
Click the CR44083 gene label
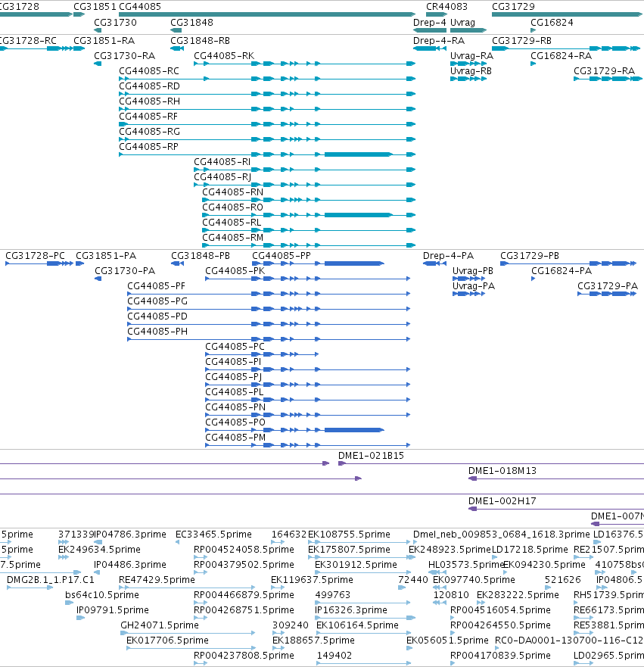[446, 7]
